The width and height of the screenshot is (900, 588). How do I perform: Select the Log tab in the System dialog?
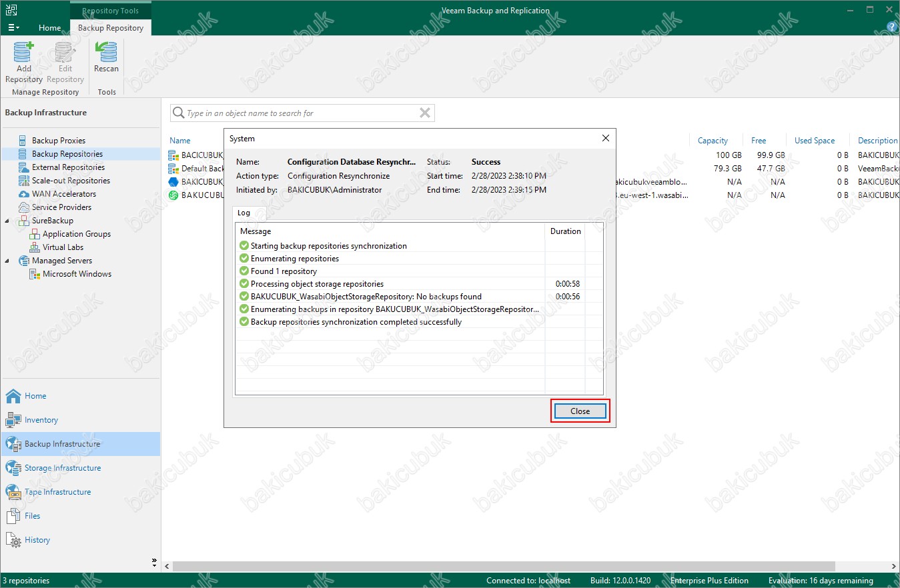[244, 213]
